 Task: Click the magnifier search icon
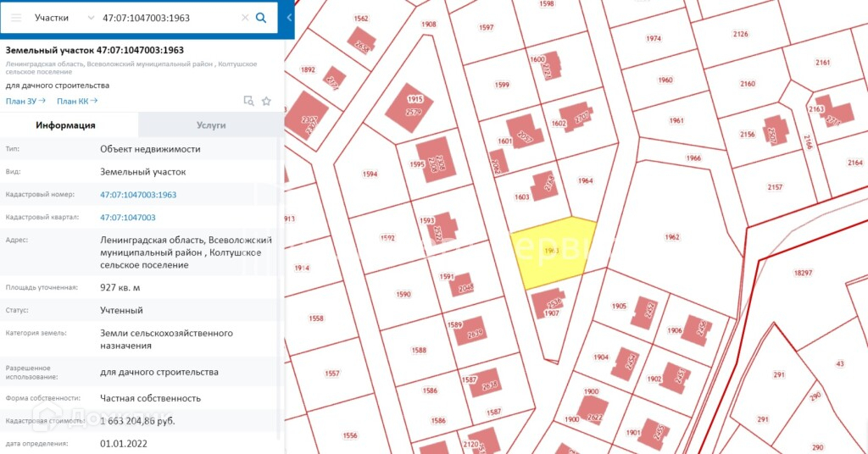(x=261, y=17)
